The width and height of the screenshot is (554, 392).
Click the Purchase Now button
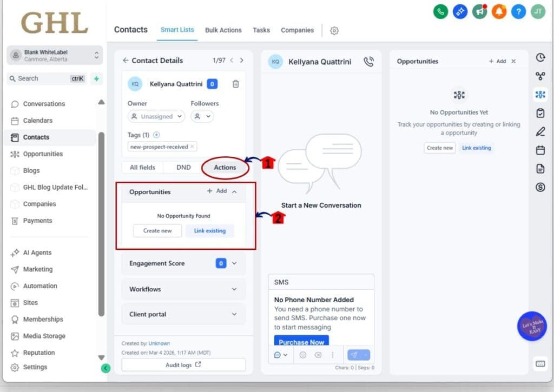[x=301, y=342]
